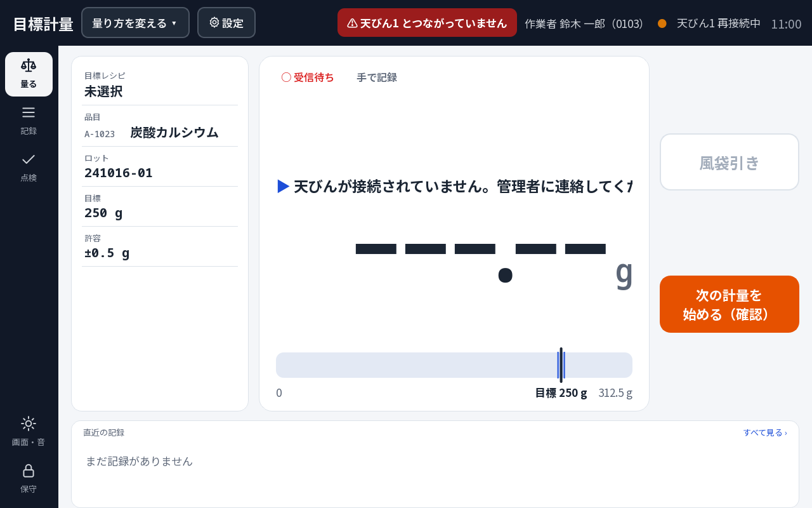Click the 天びん1 再接続中 status text

[x=719, y=23]
